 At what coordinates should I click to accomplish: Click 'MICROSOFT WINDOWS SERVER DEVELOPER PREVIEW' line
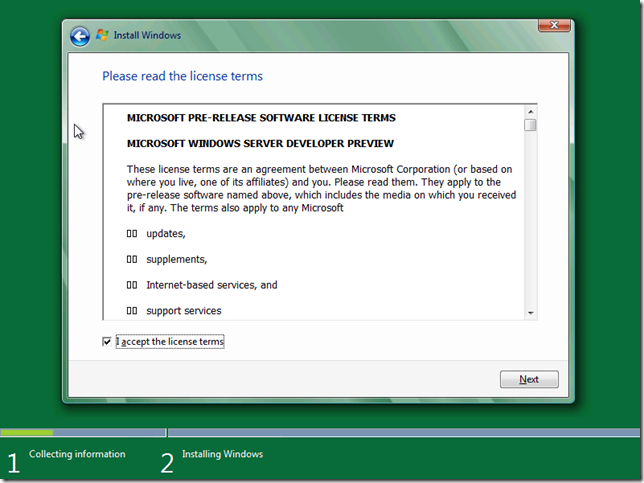pyautogui.click(x=260, y=143)
